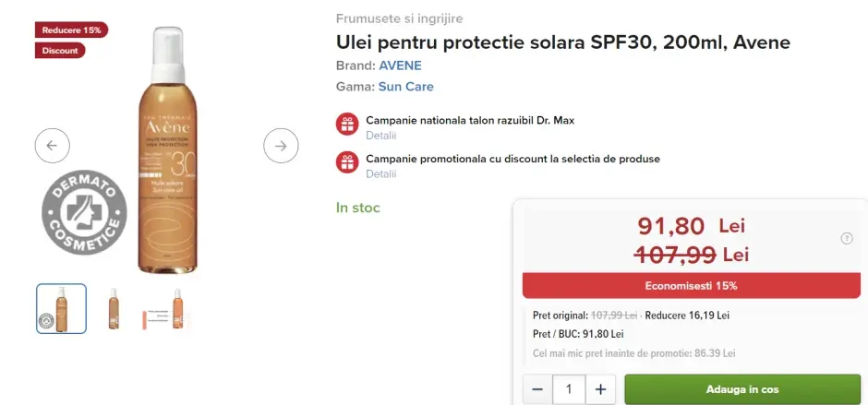Click the Reducere 15% badge

coord(71,30)
